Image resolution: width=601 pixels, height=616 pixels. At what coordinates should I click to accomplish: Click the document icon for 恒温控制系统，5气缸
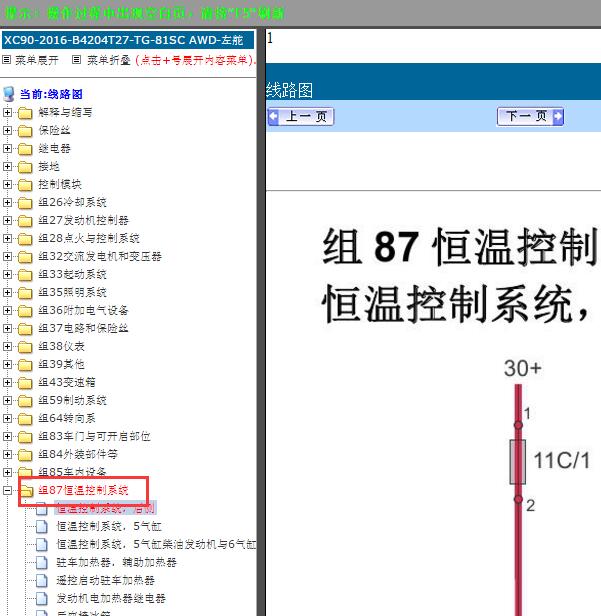[x=42, y=526]
